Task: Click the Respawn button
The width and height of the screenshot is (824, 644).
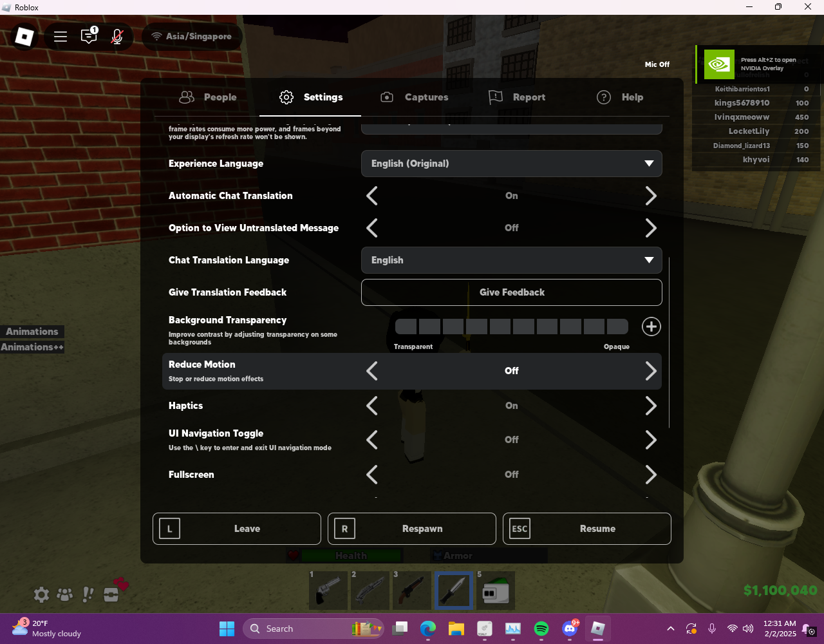Action: point(412,529)
